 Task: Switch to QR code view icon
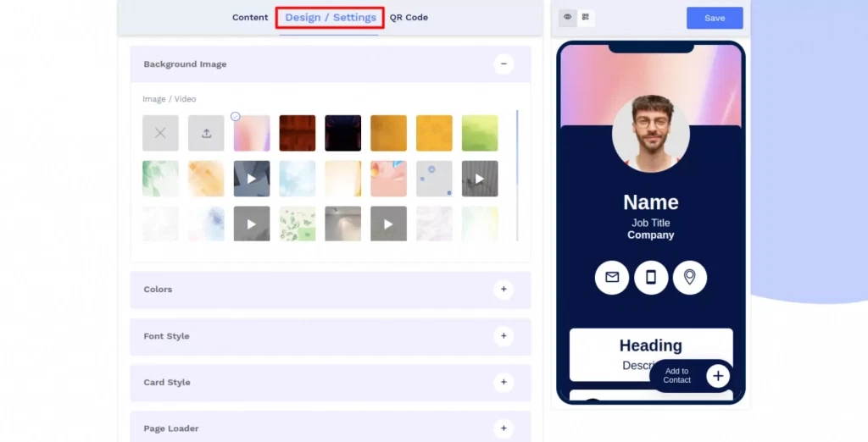(x=586, y=17)
